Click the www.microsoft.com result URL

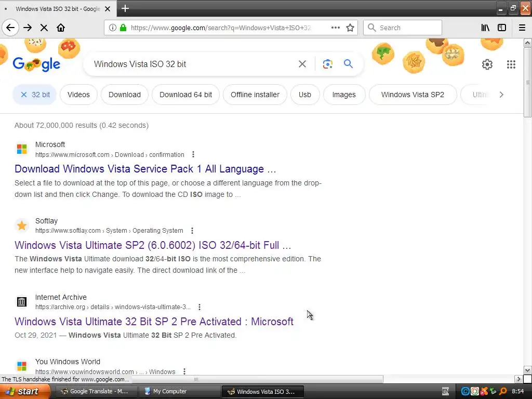pyautogui.click(x=110, y=155)
